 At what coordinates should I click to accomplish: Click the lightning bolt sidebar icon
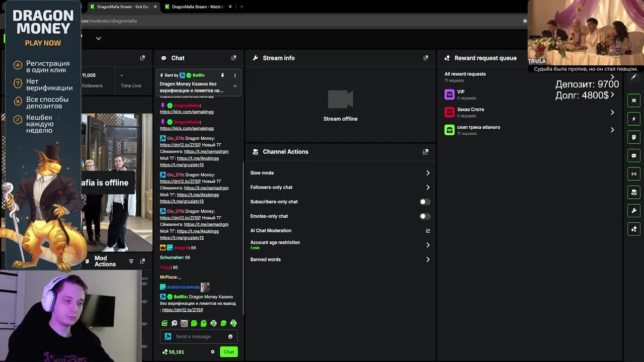(634, 119)
